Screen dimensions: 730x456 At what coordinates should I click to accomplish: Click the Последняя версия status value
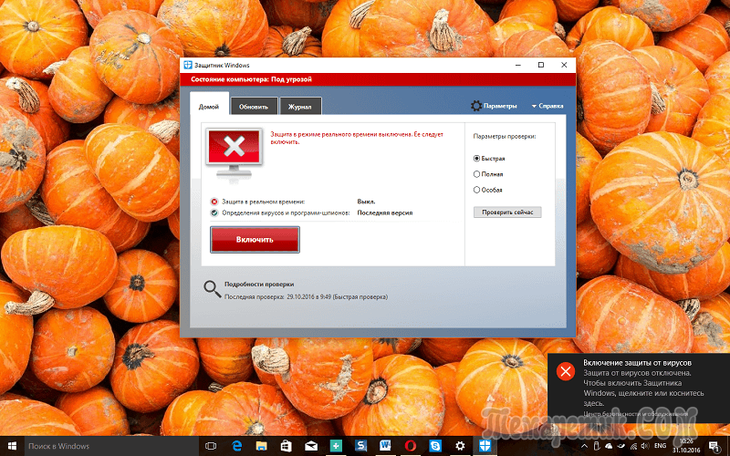click(x=385, y=213)
